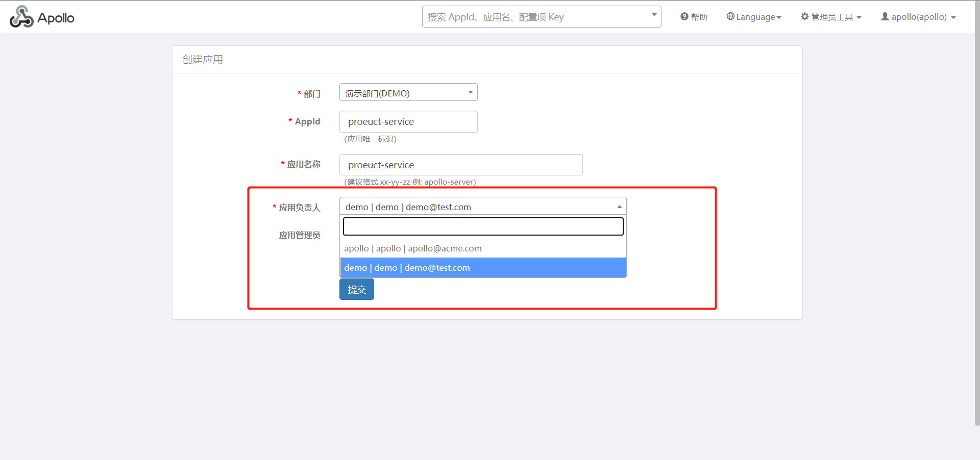This screenshot has width=980, height=460.
Task: Open the 帮助 help link
Action: coord(699,17)
